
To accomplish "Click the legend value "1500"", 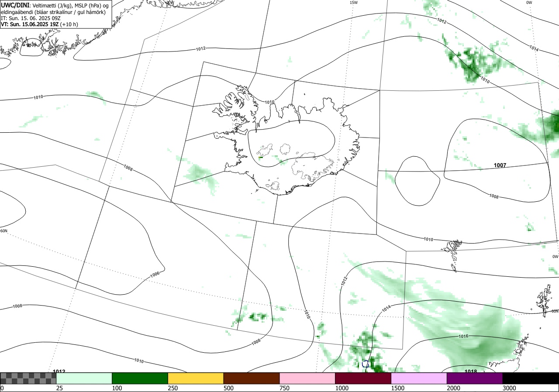I will (398, 388).
